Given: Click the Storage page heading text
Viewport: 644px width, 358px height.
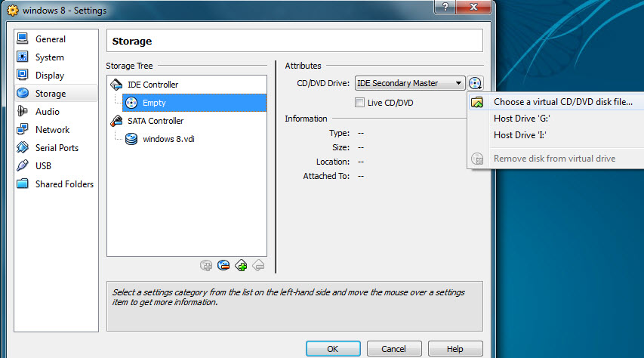Looking at the screenshot, I should 132,41.
